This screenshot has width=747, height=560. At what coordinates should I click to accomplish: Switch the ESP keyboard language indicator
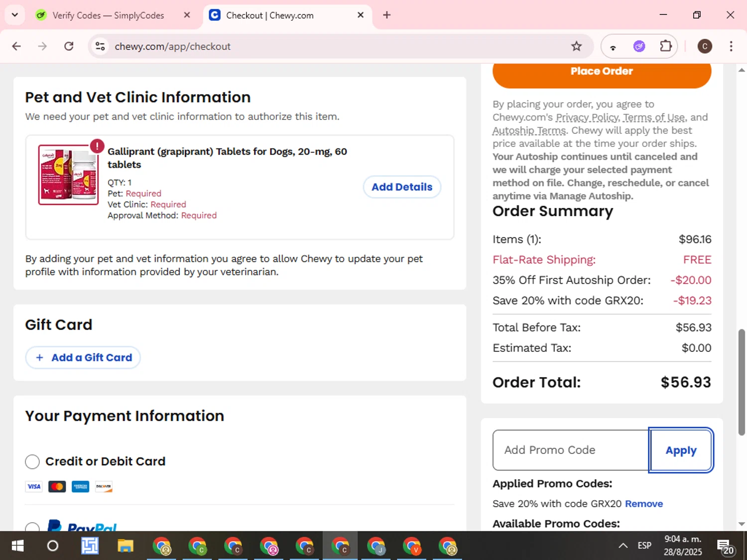[x=644, y=546]
